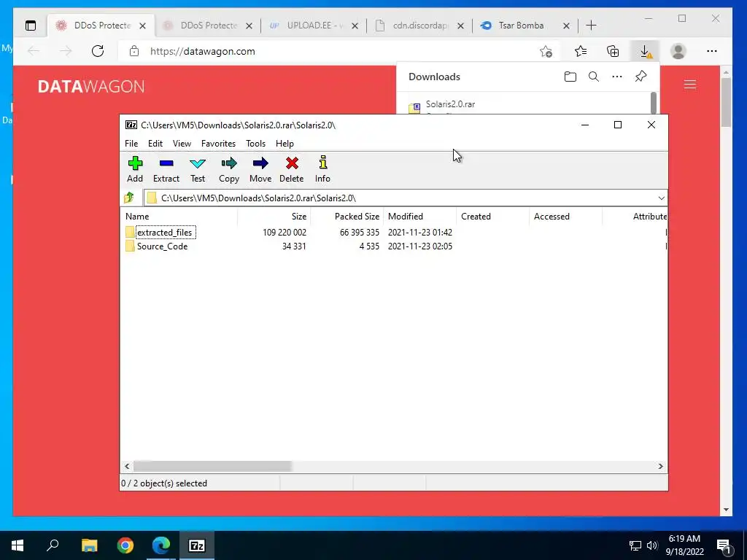Open the 7-Zip Tools menu

click(255, 144)
